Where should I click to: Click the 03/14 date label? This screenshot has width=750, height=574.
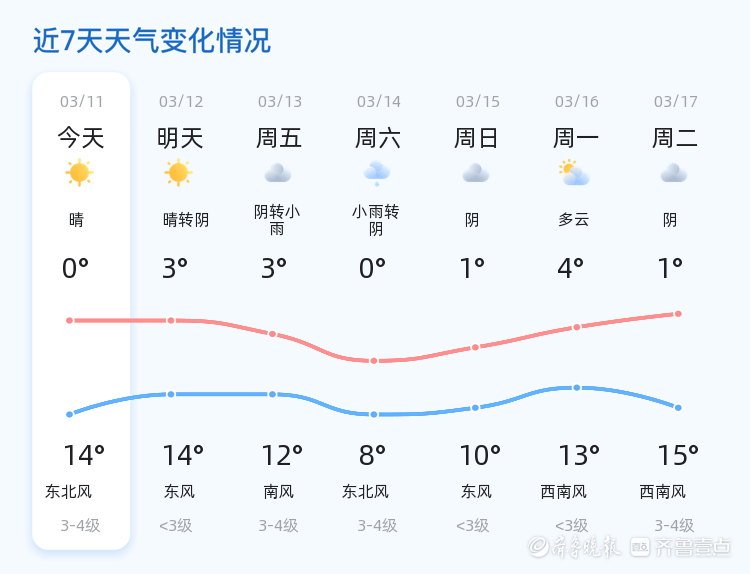coord(378,102)
